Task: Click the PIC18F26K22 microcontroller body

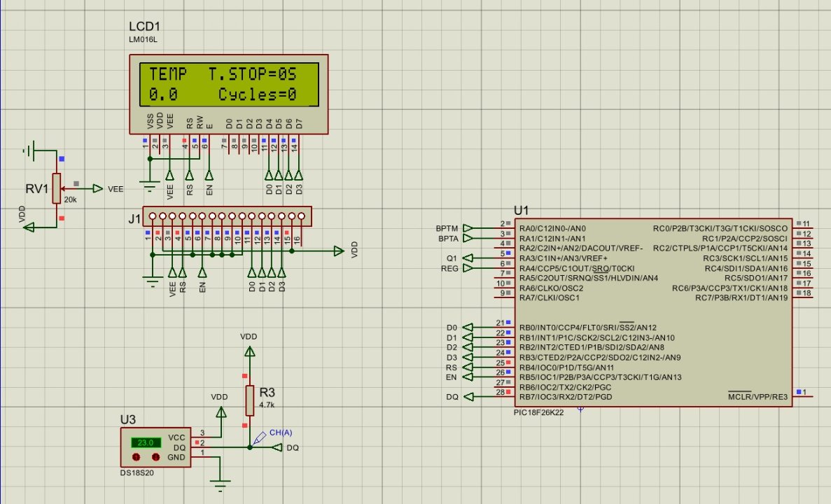Action: tap(651, 336)
